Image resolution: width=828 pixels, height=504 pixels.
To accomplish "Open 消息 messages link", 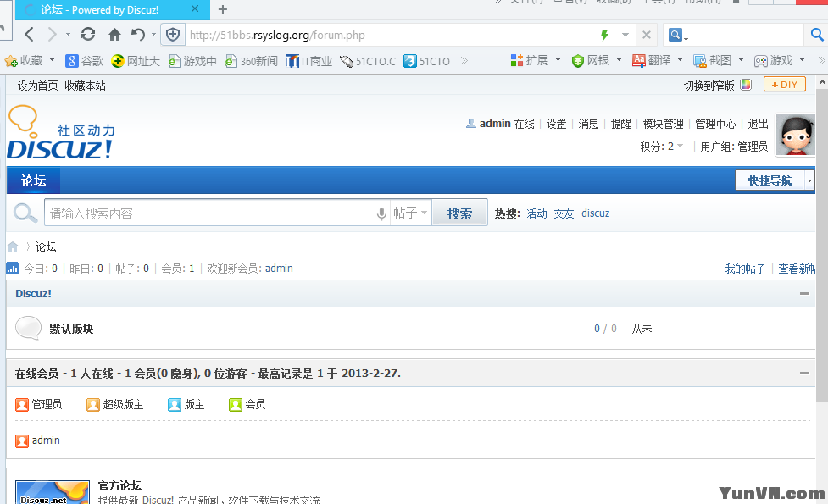I will point(588,124).
